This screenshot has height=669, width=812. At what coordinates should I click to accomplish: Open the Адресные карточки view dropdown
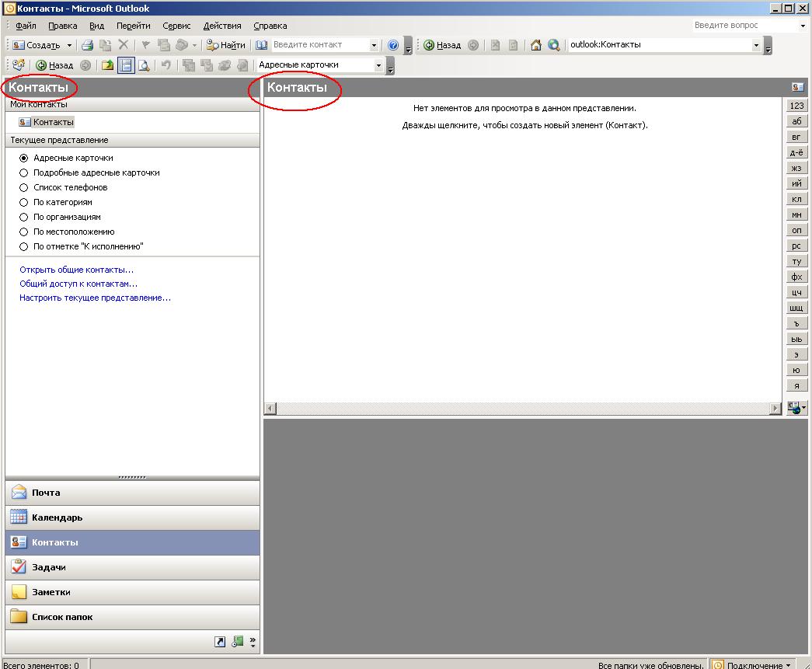click(378, 65)
